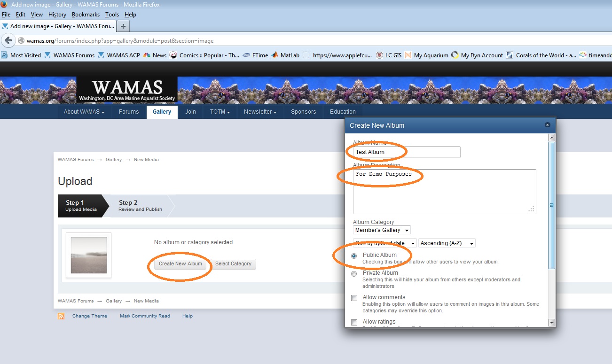
Task: Close the Create New Album dialog
Action: coord(547,125)
